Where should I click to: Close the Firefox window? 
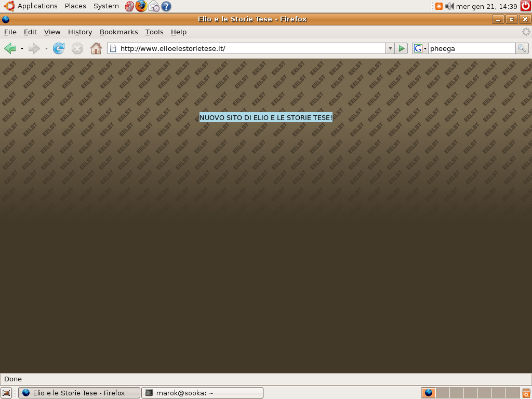(525, 19)
